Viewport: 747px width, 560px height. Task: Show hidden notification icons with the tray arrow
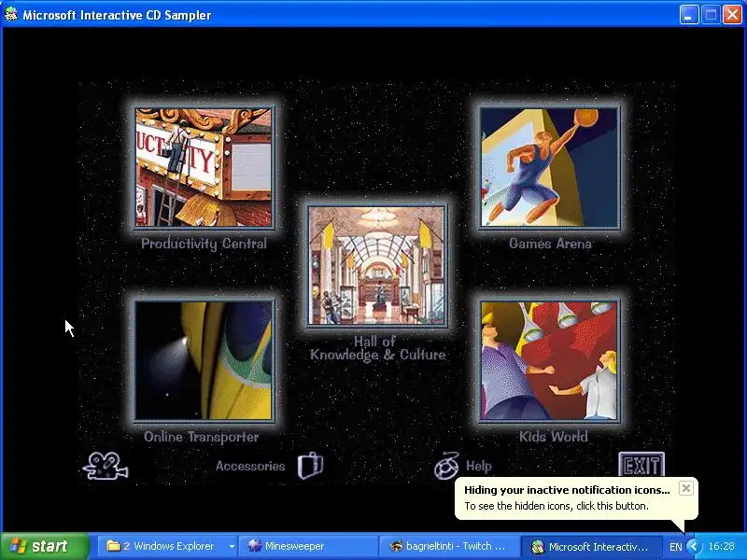[x=694, y=546]
